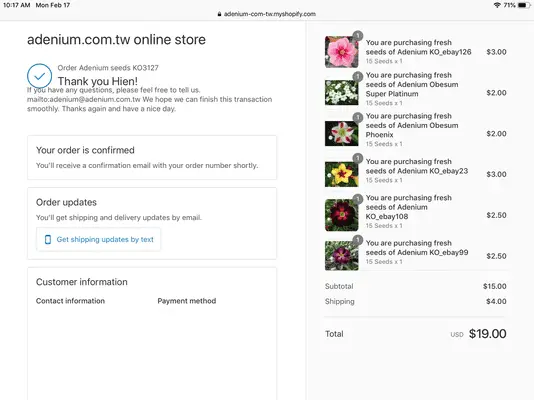Open the white Super Platinum flower thumbnail
Image resolution: width=534 pixels, height=400 pixels.
(x=342, y=93)
